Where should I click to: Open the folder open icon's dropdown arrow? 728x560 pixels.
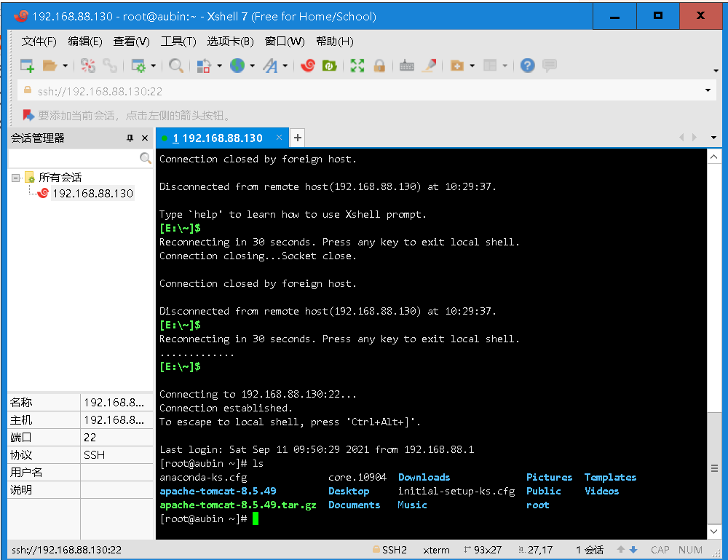pyautogui.click(x=63, y=66)
